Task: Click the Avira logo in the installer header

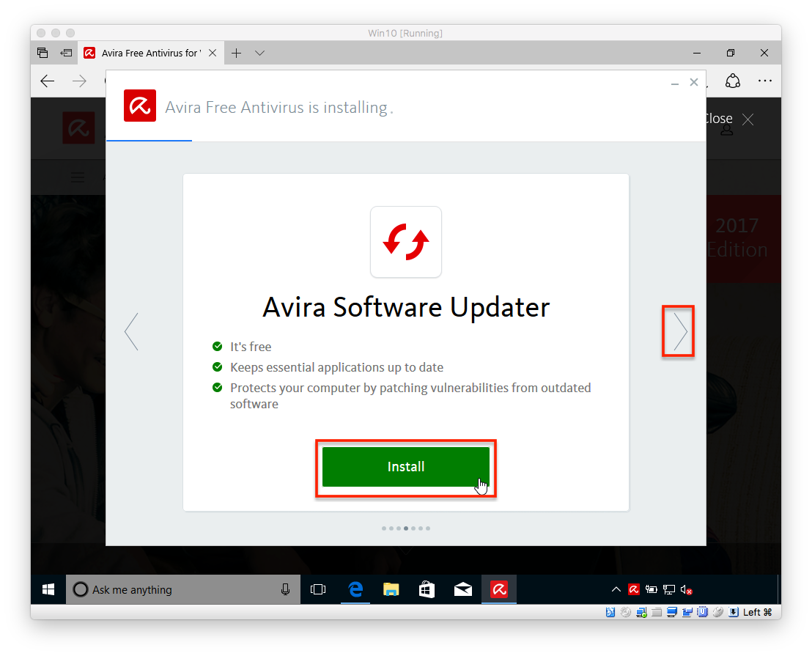Action: (140, 106)
